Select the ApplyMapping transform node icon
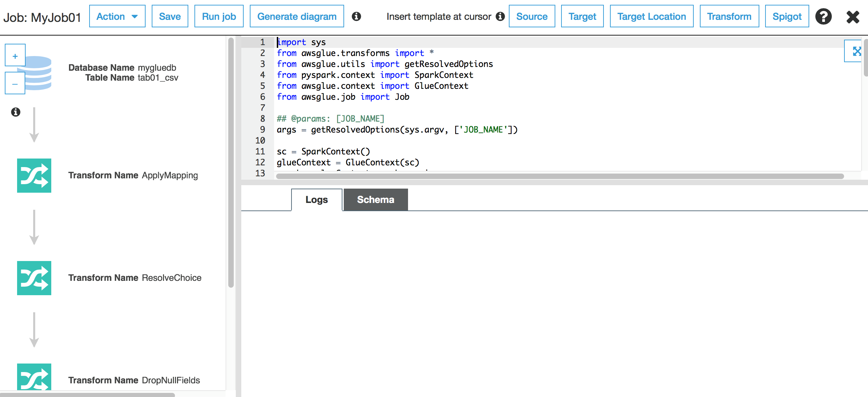This screenshot has width=868, height=397. (x=34, y=175)
